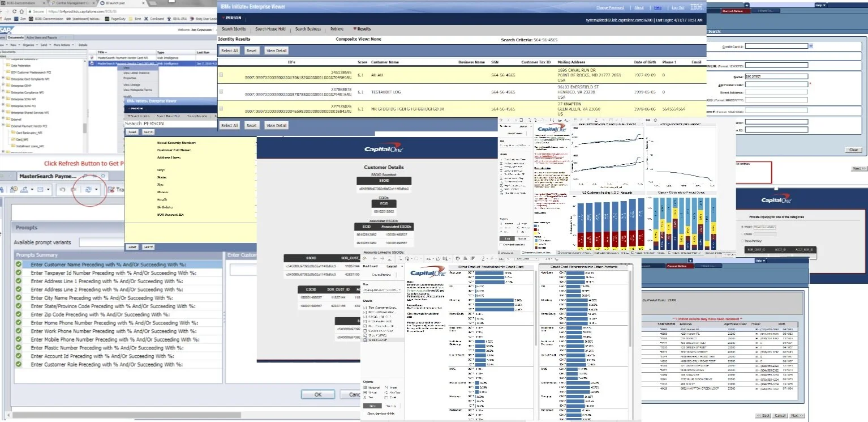Click the green check beside Enter Account Id prompt

click(x=19, y=356)
